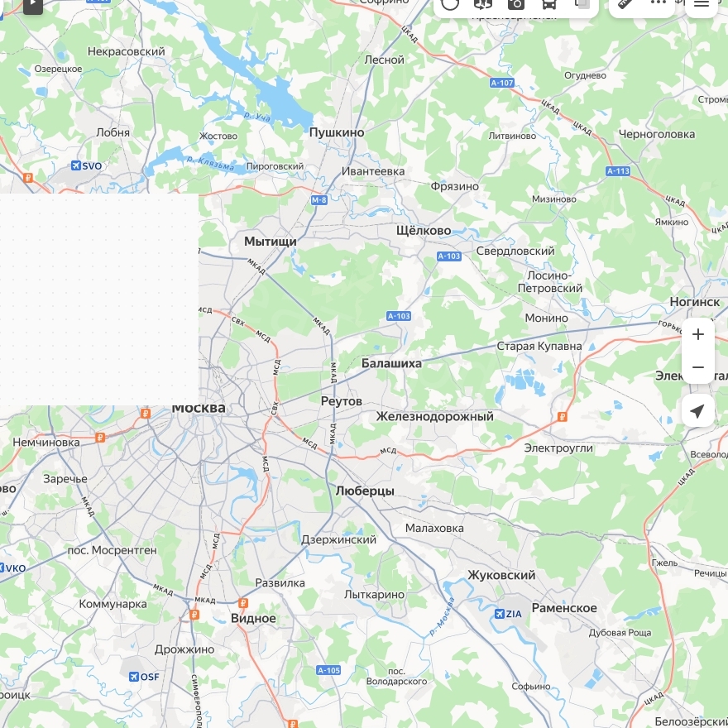Click the A-103 shield above Балашиха
The height and width of the screenshot is (728, 728).
pos(399,316)
